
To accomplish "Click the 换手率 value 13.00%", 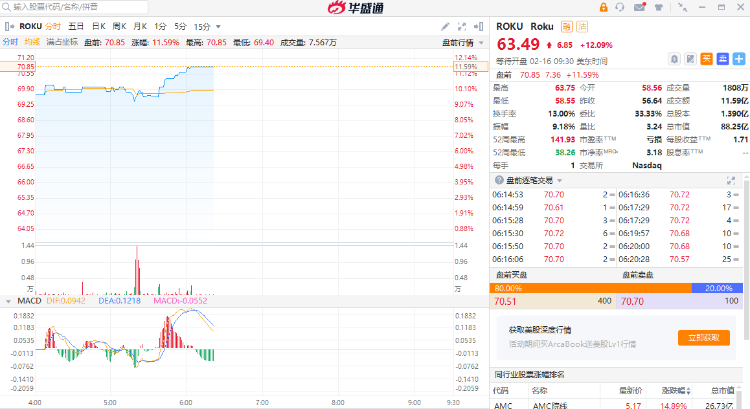I will [x=562, y=114].
